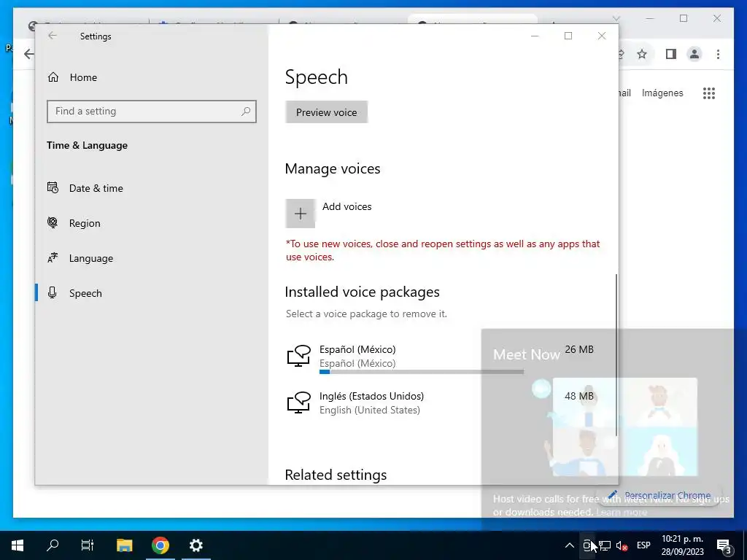Open Language settings
Viewport: 747px width, 560px height.
[152, 258]
